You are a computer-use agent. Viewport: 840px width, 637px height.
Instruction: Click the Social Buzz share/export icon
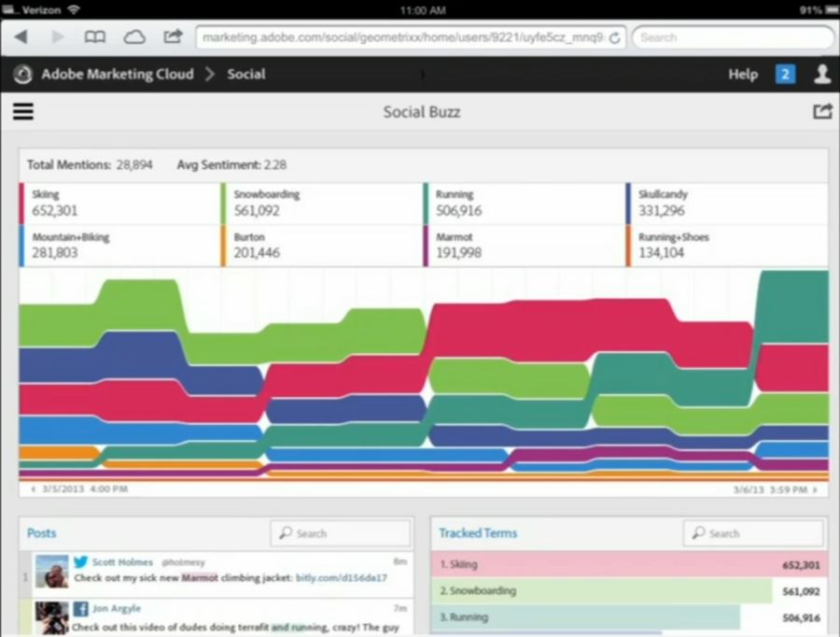[822, 111]
